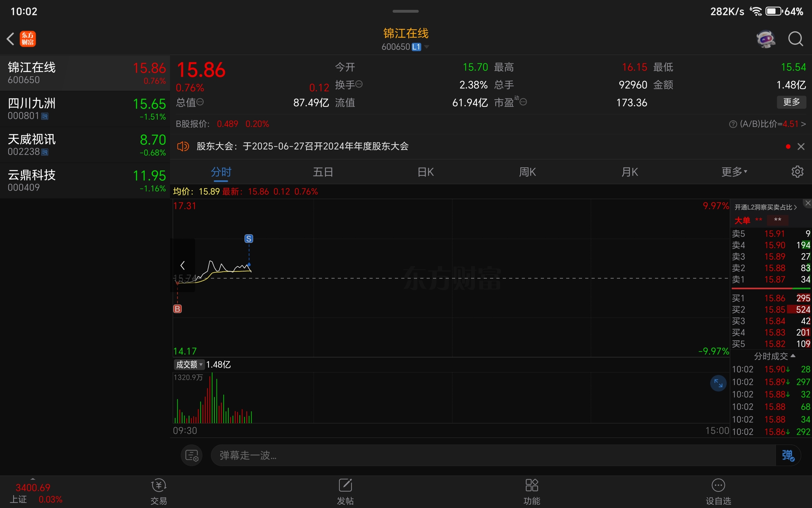Expand chart to fullscreen via blue arrows icon

718,383
